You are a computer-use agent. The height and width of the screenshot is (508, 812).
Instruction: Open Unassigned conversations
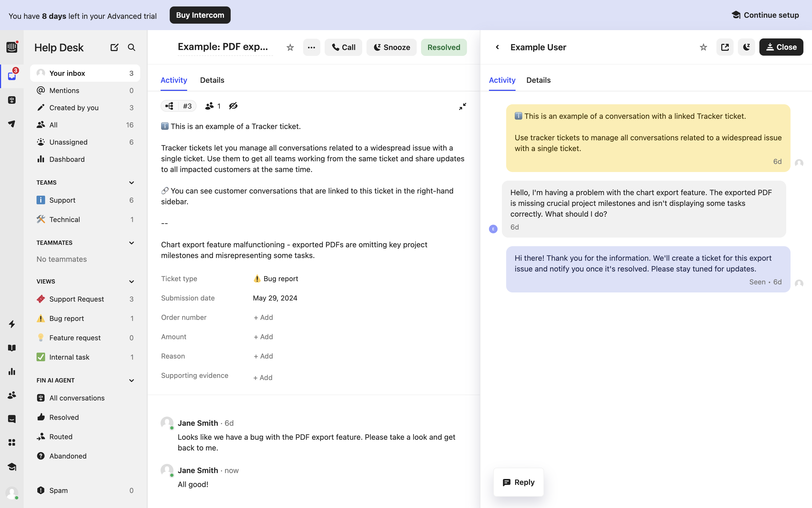click(x=85, y=142)
